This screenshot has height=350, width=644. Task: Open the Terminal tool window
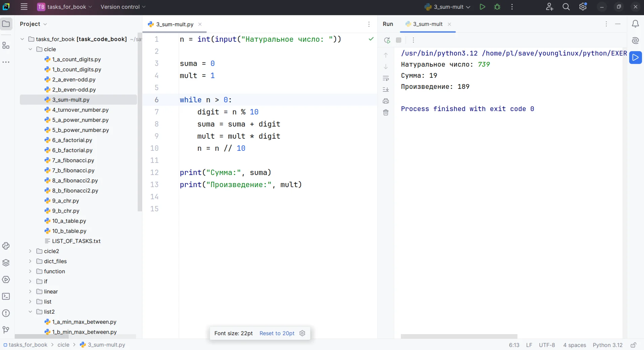[x=6, y=296]
